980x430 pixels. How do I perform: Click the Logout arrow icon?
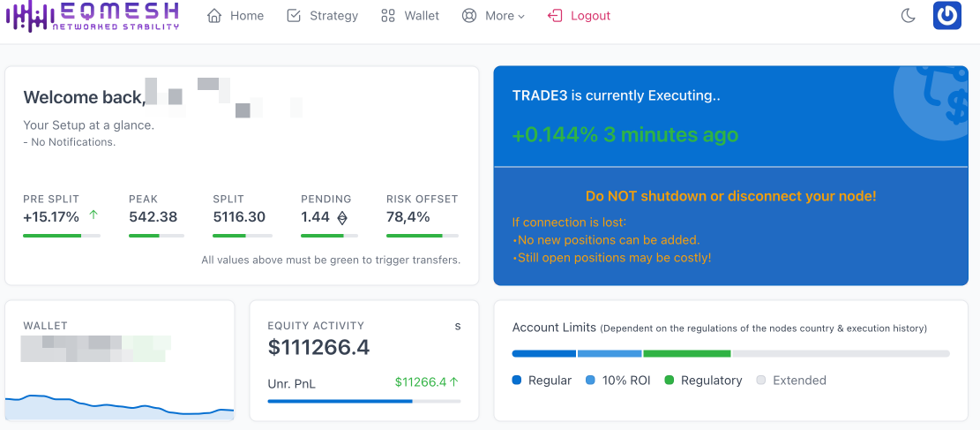pos(555,16)
